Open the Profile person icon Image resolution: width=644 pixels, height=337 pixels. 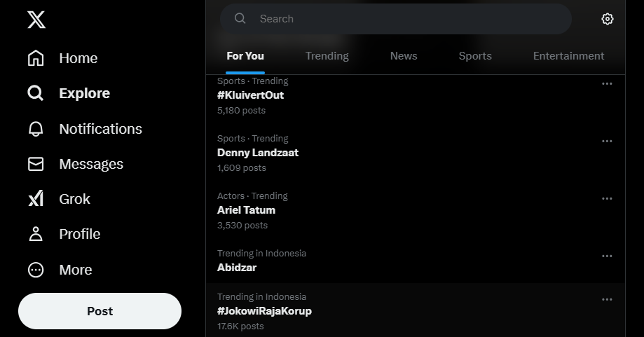pos(36,234)
